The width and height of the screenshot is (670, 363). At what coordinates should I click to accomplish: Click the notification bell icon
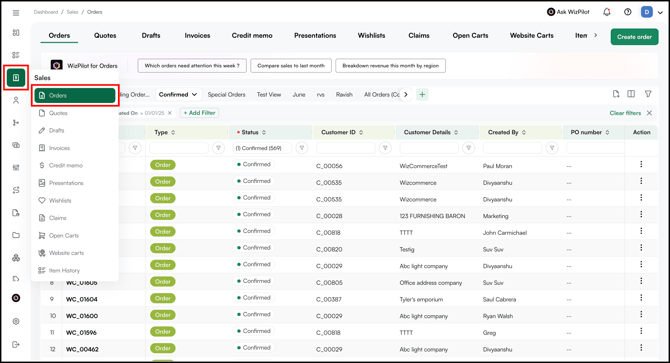[x=606, y=12]
